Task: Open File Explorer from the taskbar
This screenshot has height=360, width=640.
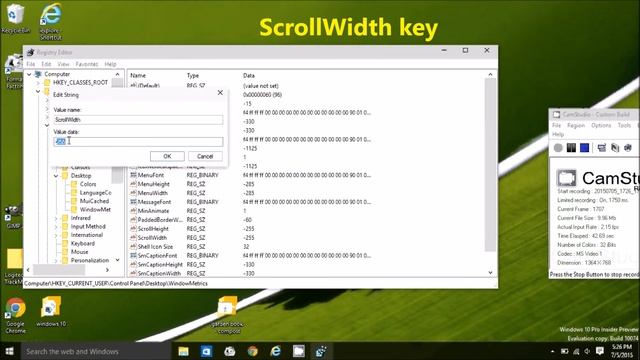Action: [x=184, y=351]
